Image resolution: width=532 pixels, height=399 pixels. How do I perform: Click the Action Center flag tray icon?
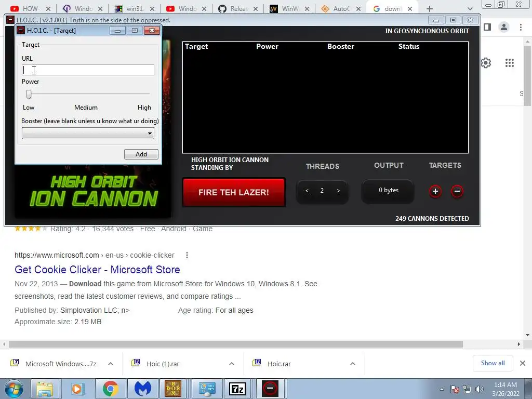[455, 389]
